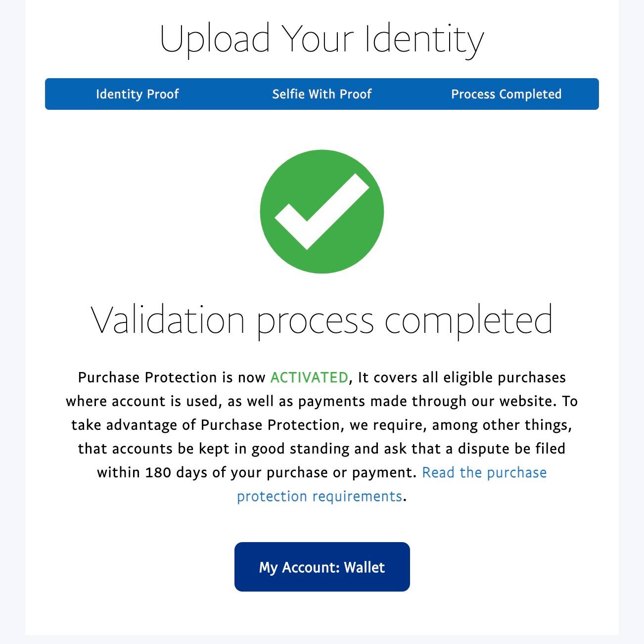Click the words 'Purchase Protection is now'
Image resolution: width=644 pixels, height=644 pixels.
[x=172, y=377]
